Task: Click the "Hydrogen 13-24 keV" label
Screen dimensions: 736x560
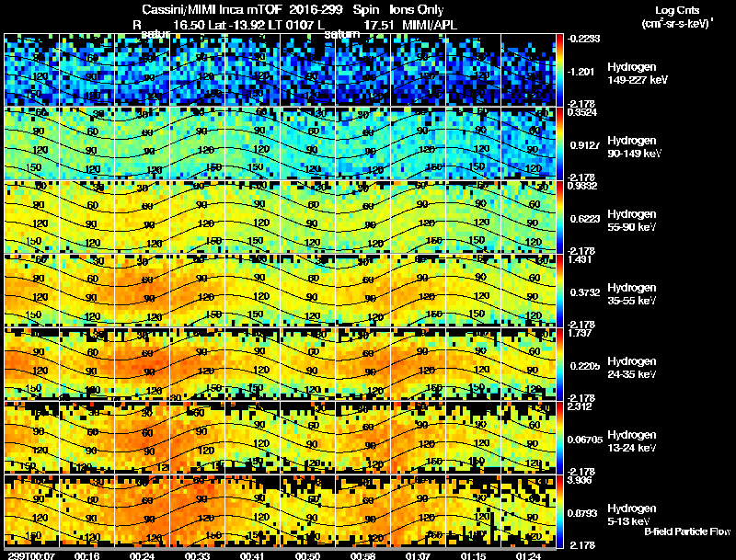Action: [x=632, y=441]
